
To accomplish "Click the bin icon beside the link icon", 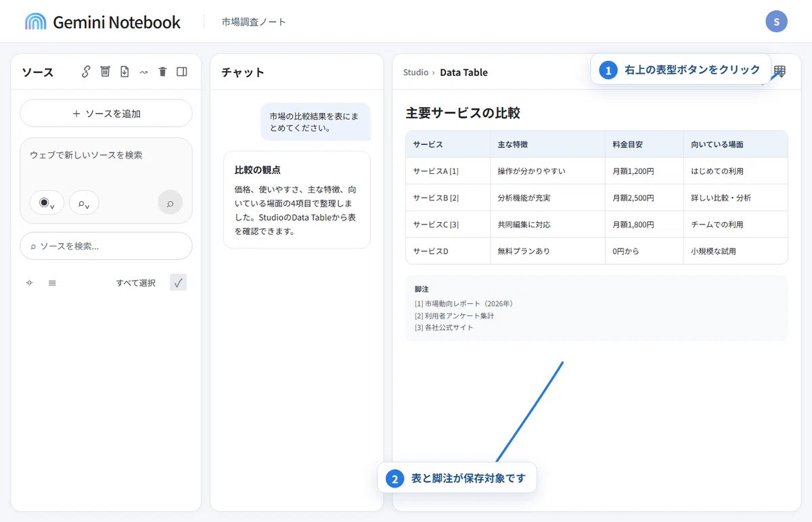I will (x=105, y=72).
